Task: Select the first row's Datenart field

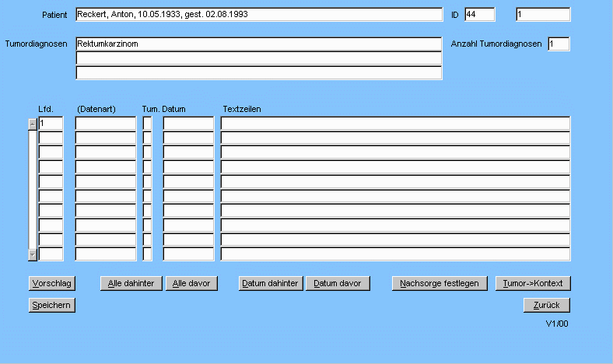Action: [105, 124]
